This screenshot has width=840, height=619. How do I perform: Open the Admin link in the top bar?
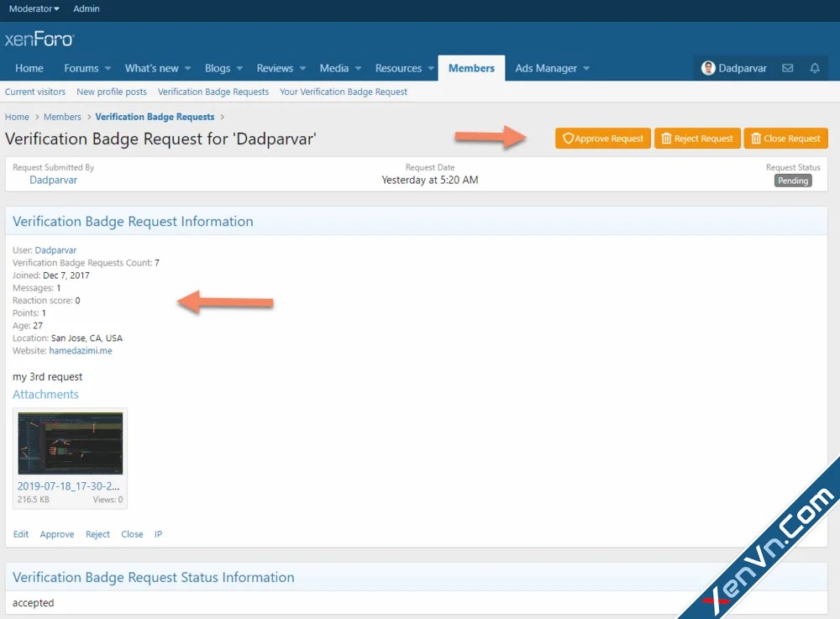[87, 8]
